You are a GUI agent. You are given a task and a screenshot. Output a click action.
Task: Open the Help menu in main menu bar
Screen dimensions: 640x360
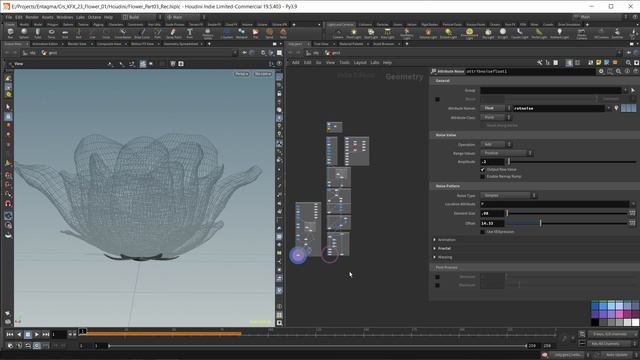108,17
